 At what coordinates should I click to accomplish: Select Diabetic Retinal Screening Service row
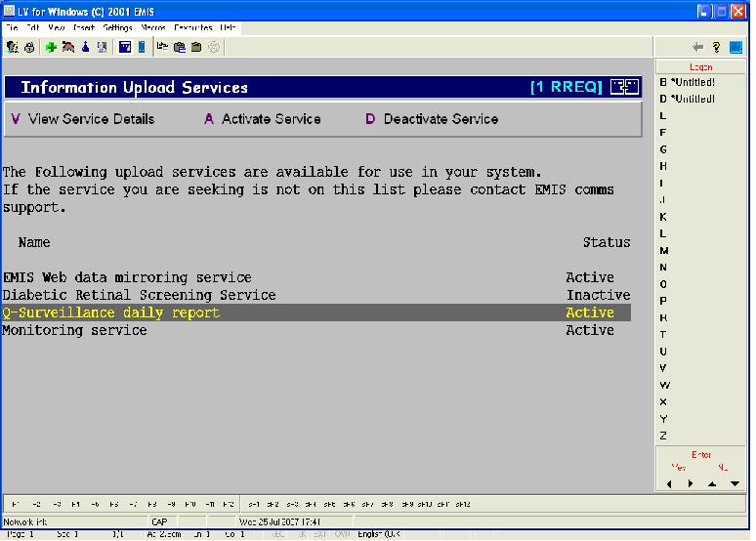[139, 295]
